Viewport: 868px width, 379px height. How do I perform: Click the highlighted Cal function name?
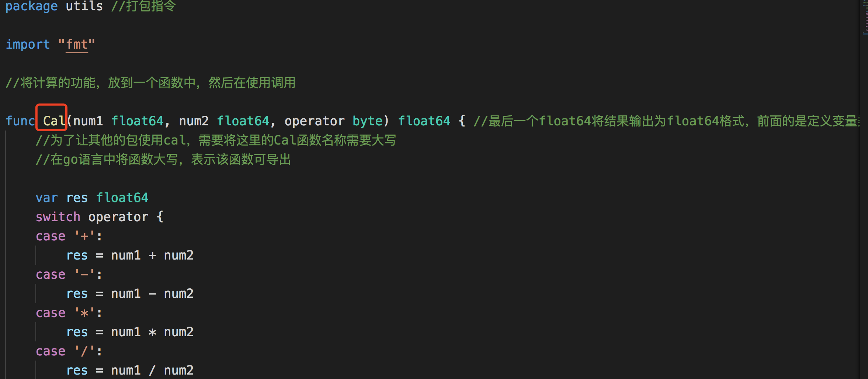(x=54, y=121)
